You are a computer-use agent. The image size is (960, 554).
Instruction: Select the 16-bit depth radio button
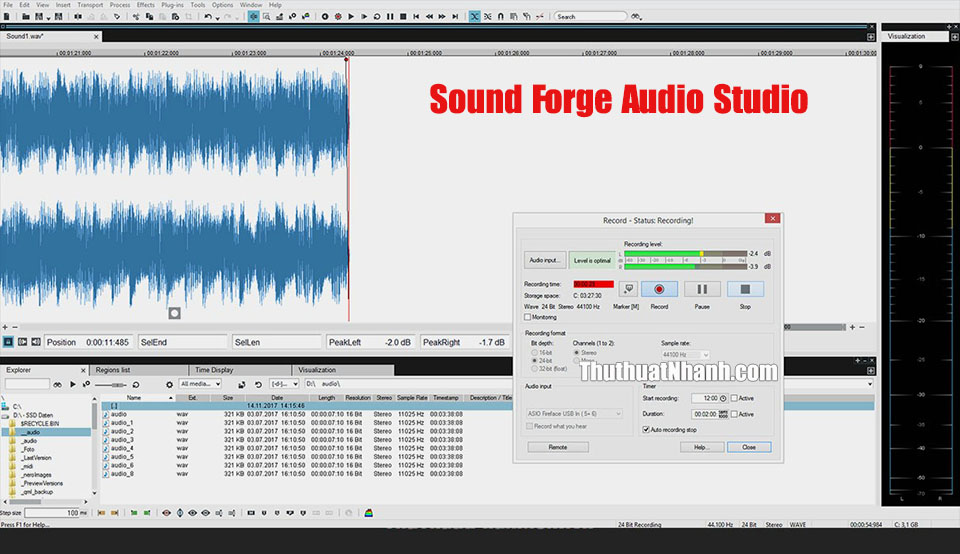click(x=534, y=353)
